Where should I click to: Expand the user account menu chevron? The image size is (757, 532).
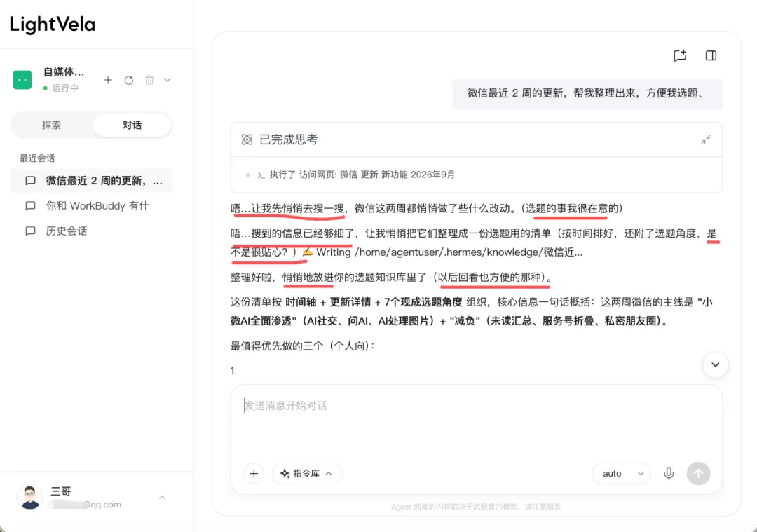(x=162, y=497)
